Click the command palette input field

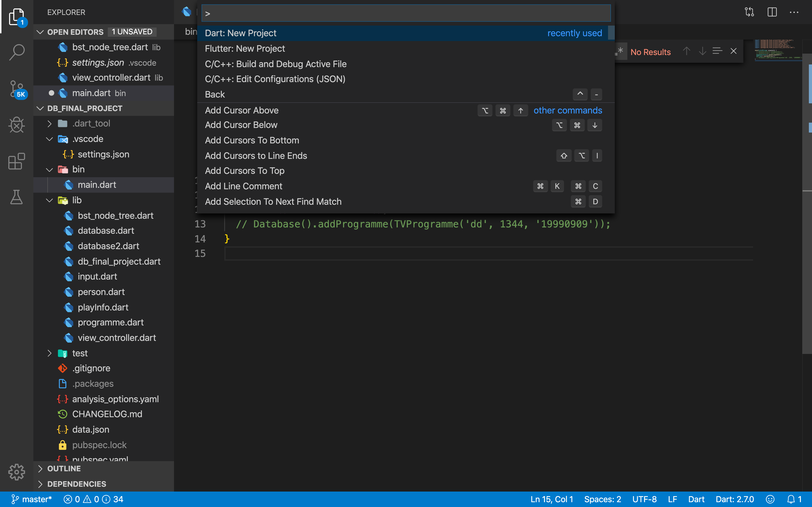coord(406,14)
